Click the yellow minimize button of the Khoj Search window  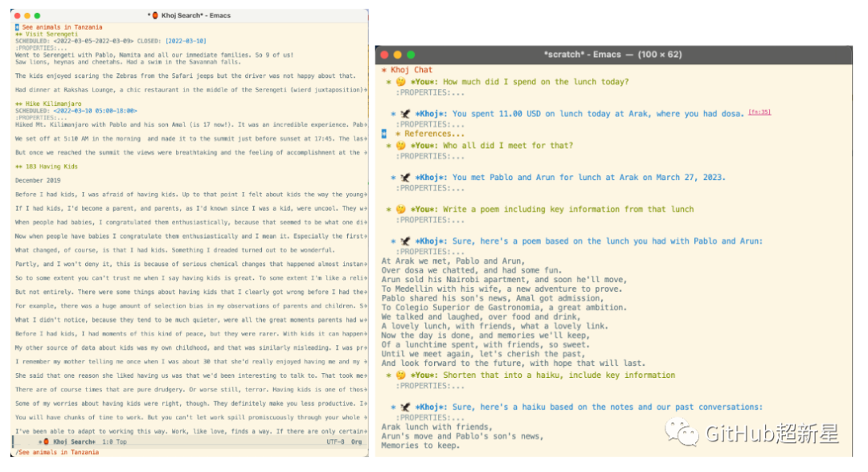pyautogui.click(x=27, y=16)
